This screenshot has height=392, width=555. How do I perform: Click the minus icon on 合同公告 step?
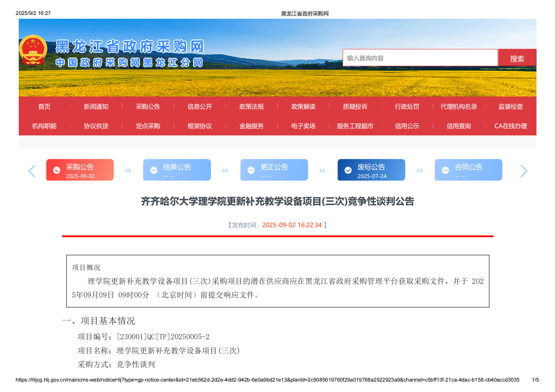click(x=445, y=170)
